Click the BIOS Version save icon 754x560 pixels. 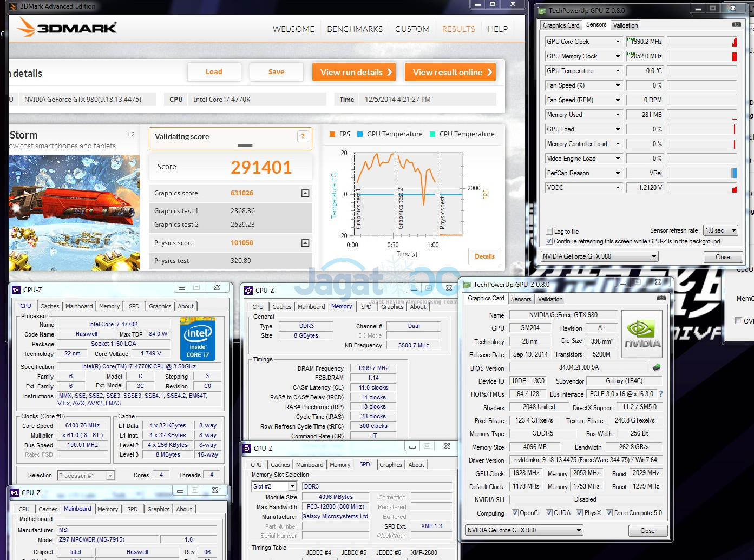pyautogui.click(x=657, y=367)
